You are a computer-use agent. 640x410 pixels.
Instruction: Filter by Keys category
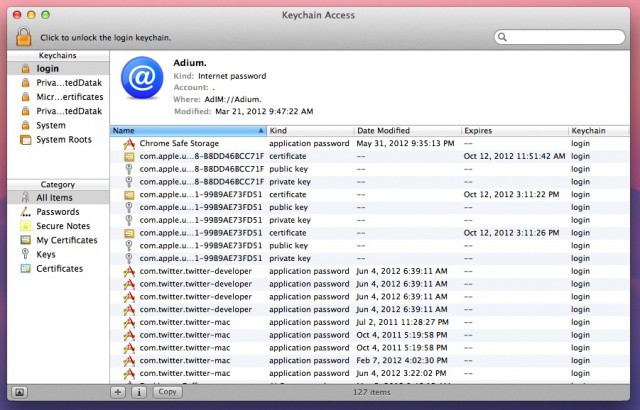pos(47,254)
